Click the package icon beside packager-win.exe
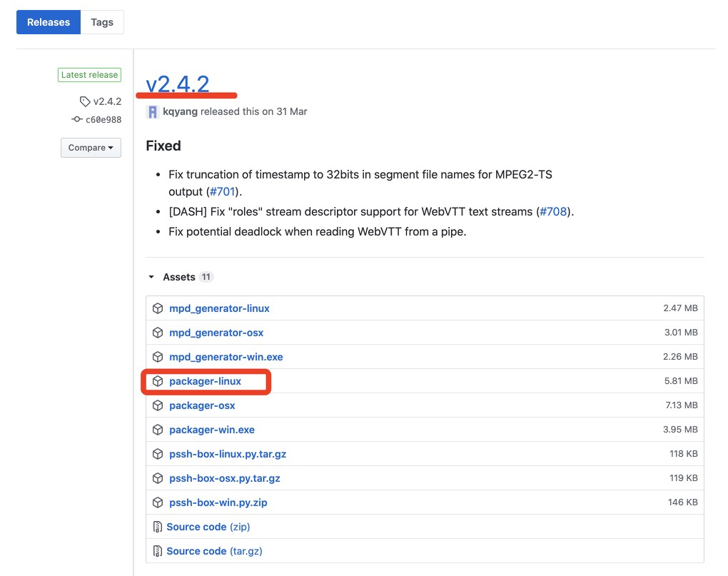 [158, 430]
